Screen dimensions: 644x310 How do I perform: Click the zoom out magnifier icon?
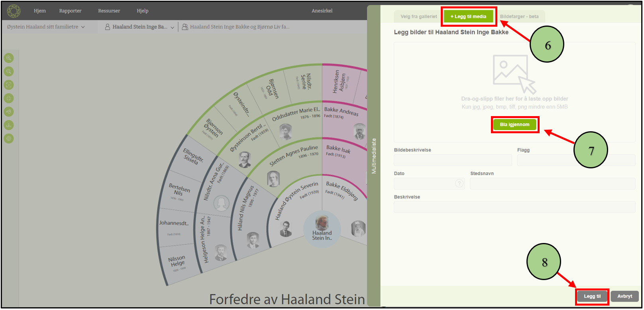[9, 71]
